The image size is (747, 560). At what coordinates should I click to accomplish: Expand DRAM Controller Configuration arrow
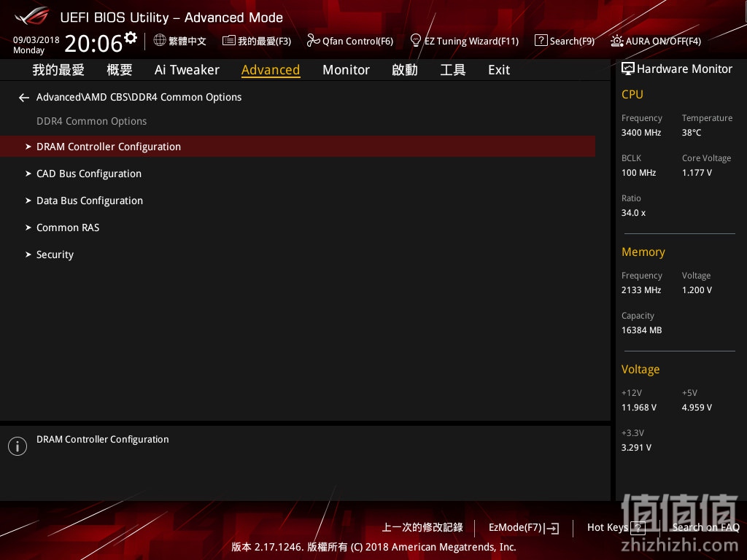(28, 147)
